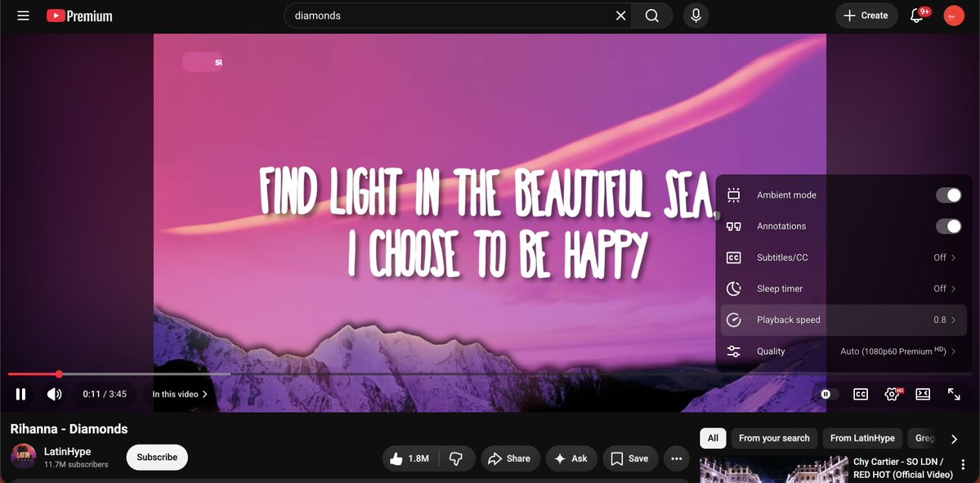Select the From your search chip

(774, 438)
